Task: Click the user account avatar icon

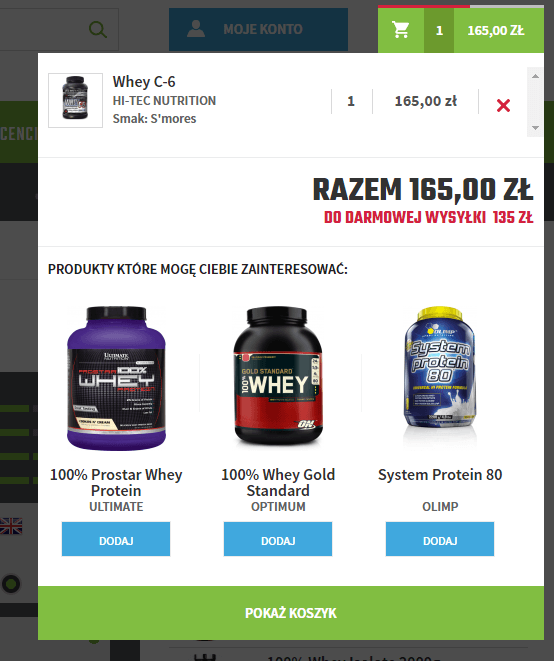Action: [196, 29]
